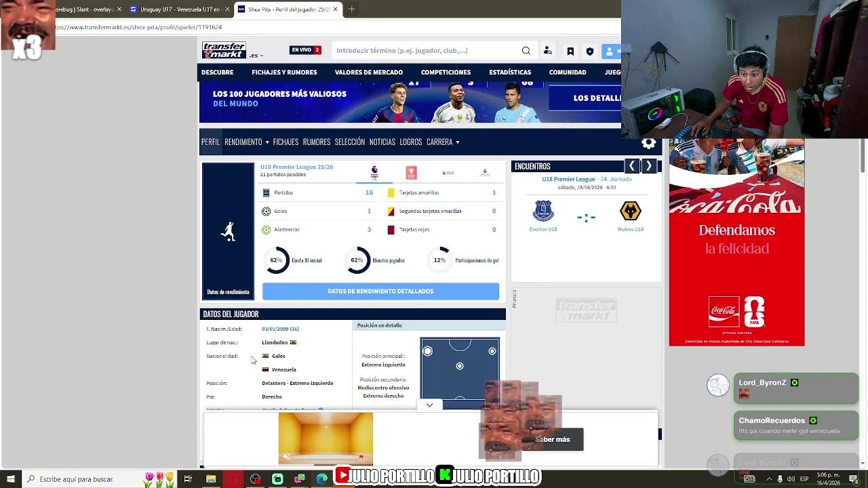Viewport: 868px width, 488px height.
Task: Open the person-search icon next to search bar
Action: coord(548,51)
